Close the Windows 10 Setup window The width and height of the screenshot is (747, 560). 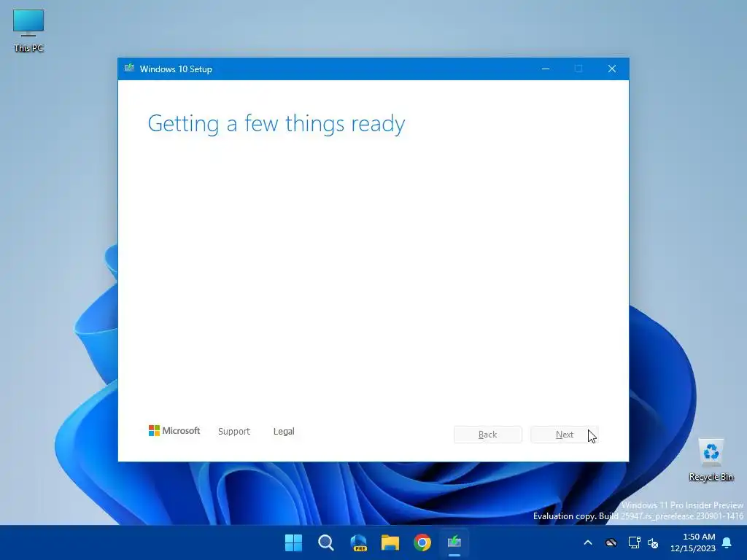tap(612, 69)
